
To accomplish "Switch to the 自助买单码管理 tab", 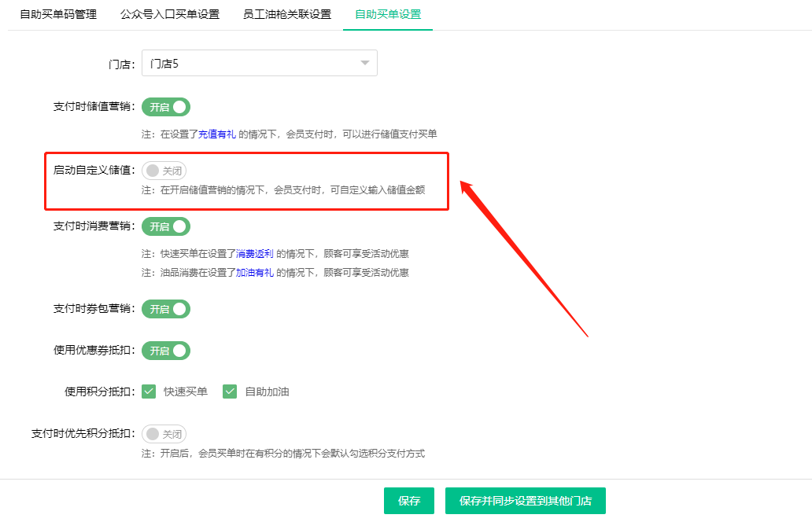I will click(x=57, y=13).
